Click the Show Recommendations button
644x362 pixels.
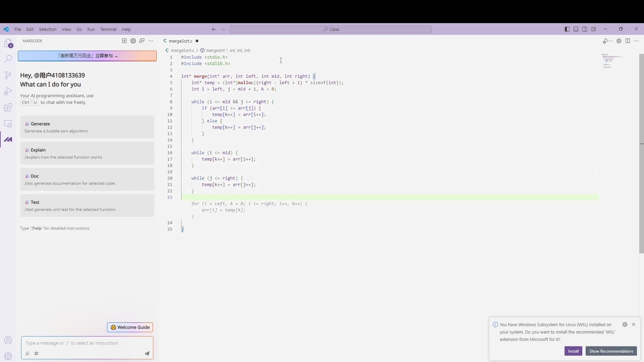click(611, 351)
